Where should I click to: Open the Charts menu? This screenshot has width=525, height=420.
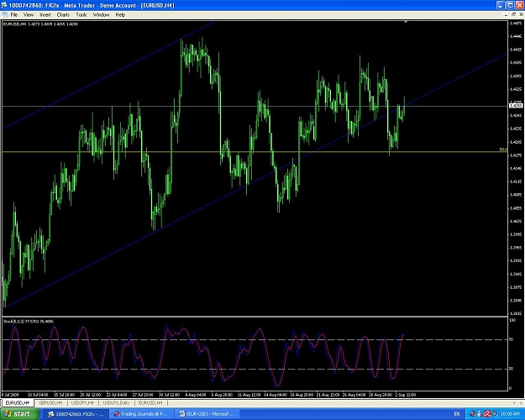(63, 15)
